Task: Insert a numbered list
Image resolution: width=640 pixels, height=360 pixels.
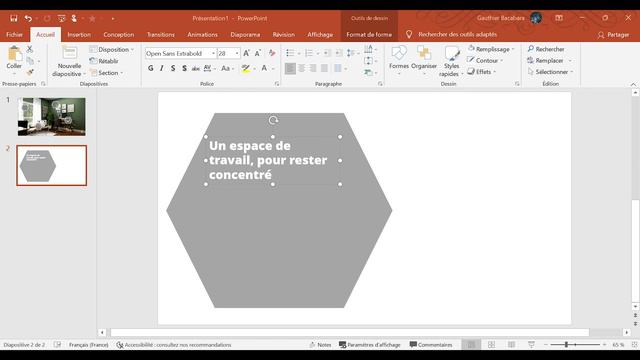Action: (x=309, y=53)
